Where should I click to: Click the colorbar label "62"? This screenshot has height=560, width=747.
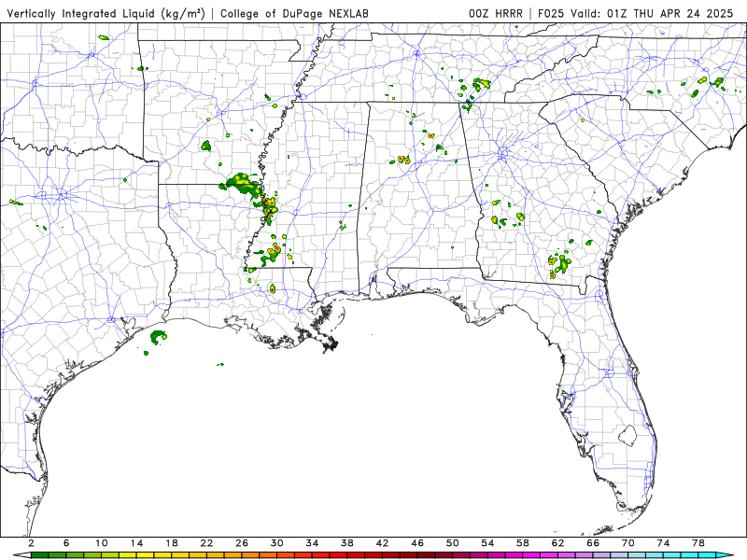558,543
